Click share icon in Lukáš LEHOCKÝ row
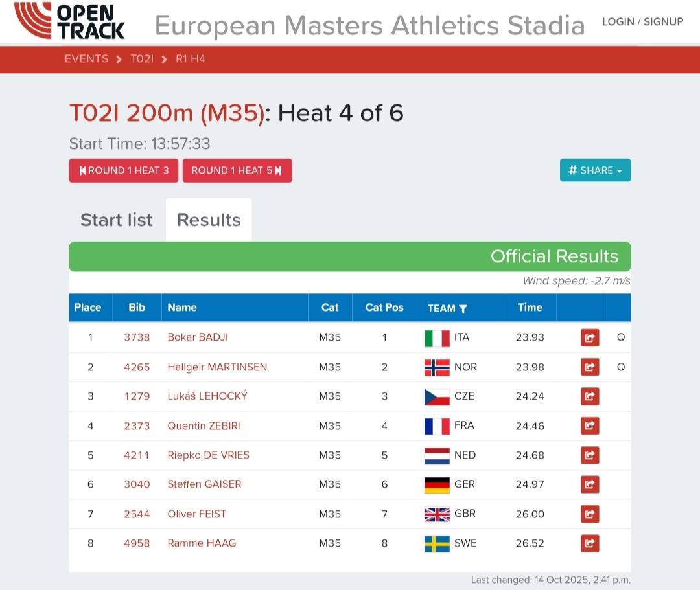The width and height of the screenshot is (700, 590). (x=589, y=396)
